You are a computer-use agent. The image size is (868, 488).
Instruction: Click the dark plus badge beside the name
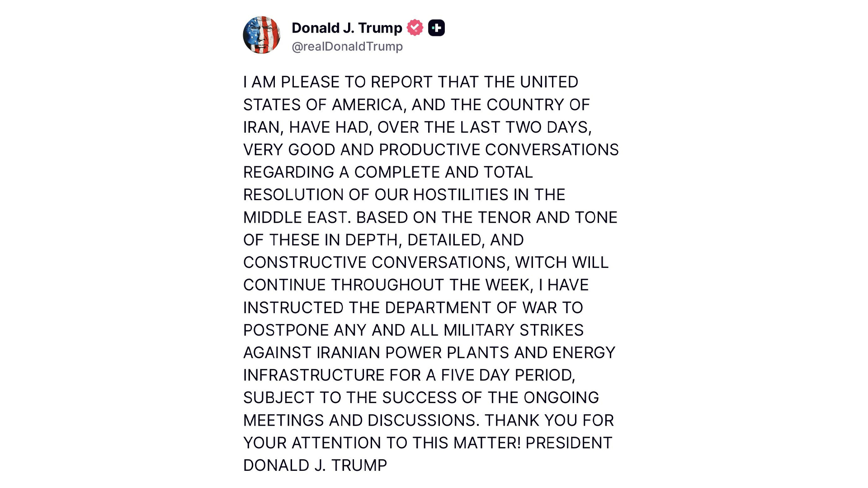coord(436,28)
